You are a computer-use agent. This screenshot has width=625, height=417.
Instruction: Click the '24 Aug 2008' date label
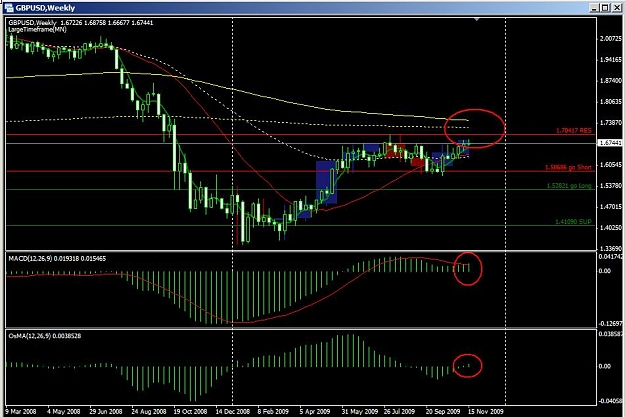(149, 411)
